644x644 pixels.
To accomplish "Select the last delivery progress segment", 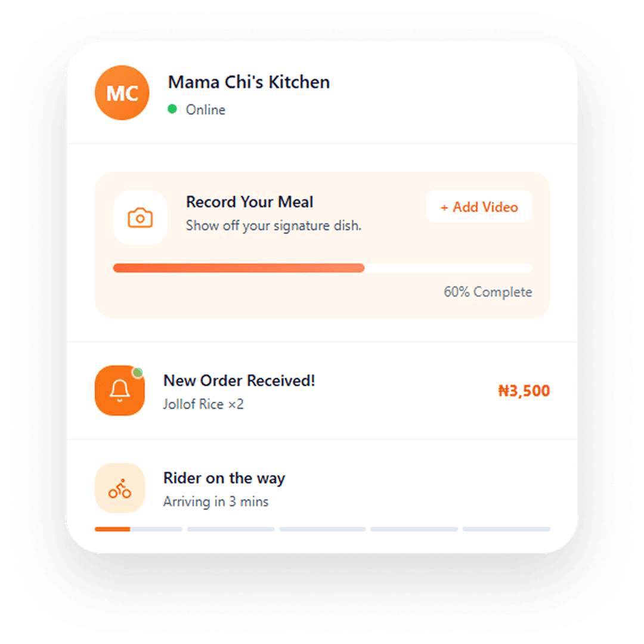I will point(506,530).
